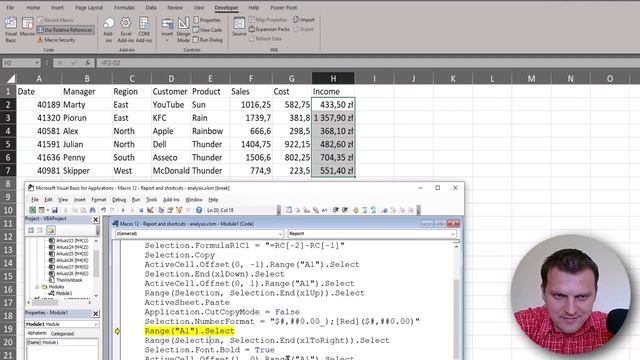Click Properties in the Controls group
The image size is (640, 360).
(207, 20)
